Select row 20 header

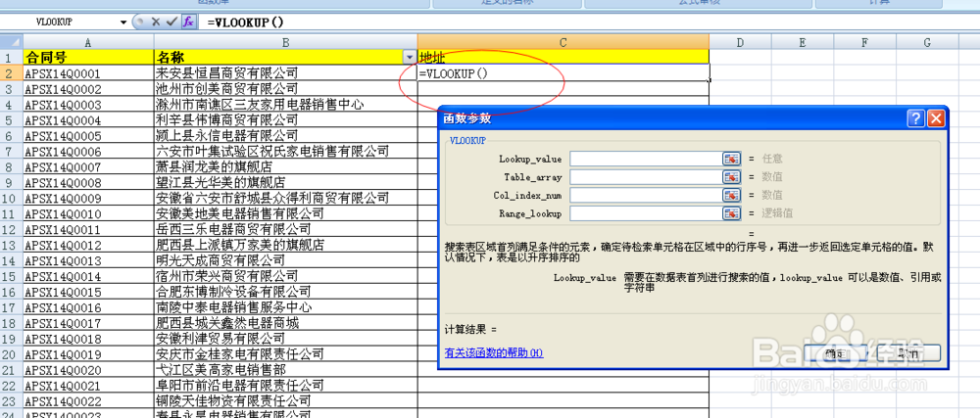coord(11,354)
